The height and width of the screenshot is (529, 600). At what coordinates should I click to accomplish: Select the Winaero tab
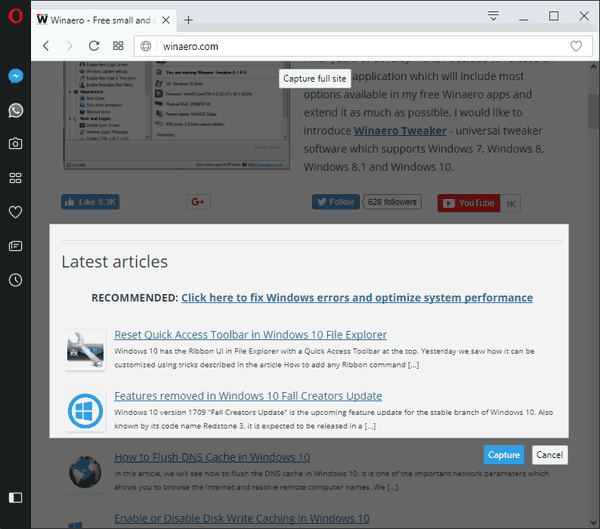tap(103, 20)
